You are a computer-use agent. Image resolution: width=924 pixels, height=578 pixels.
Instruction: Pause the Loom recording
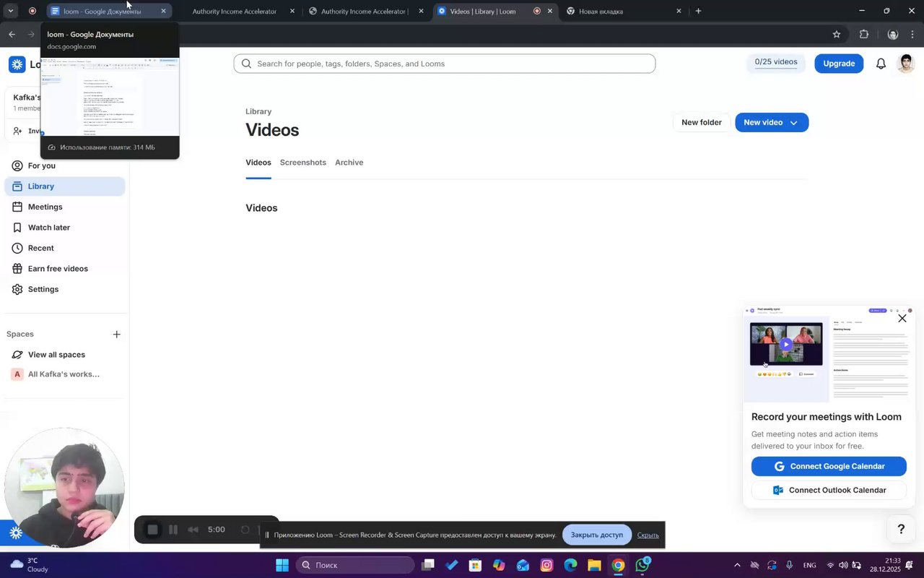tap(173, 530)
